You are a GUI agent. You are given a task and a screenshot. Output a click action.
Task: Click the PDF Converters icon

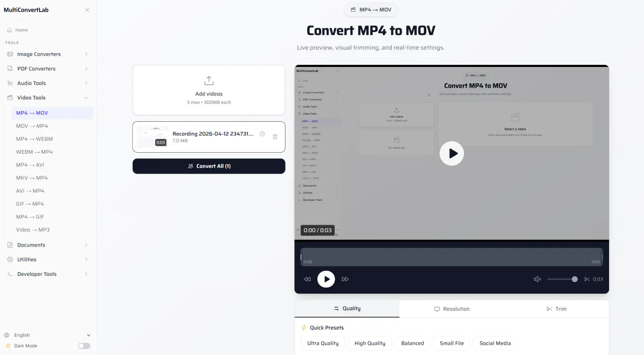[x=10, y=68]
